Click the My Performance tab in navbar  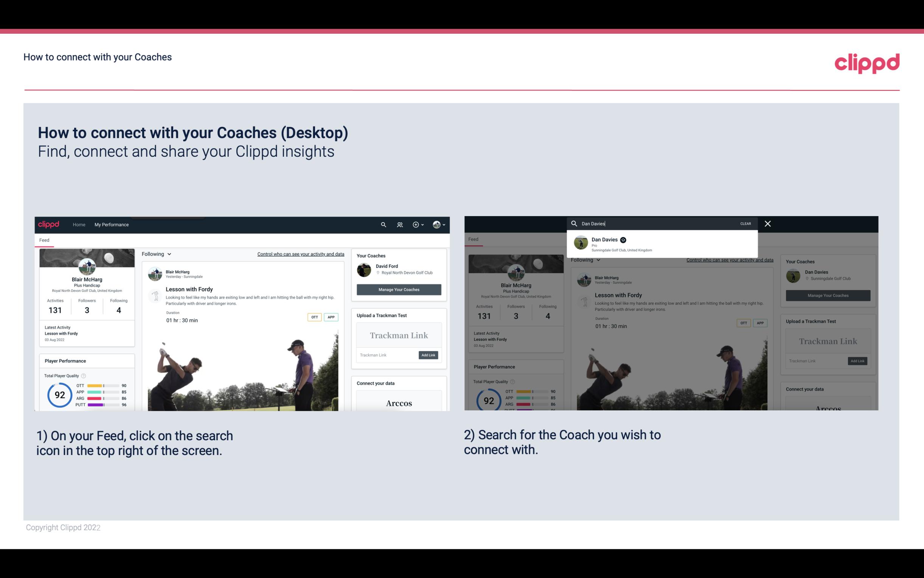pos(112,224)
